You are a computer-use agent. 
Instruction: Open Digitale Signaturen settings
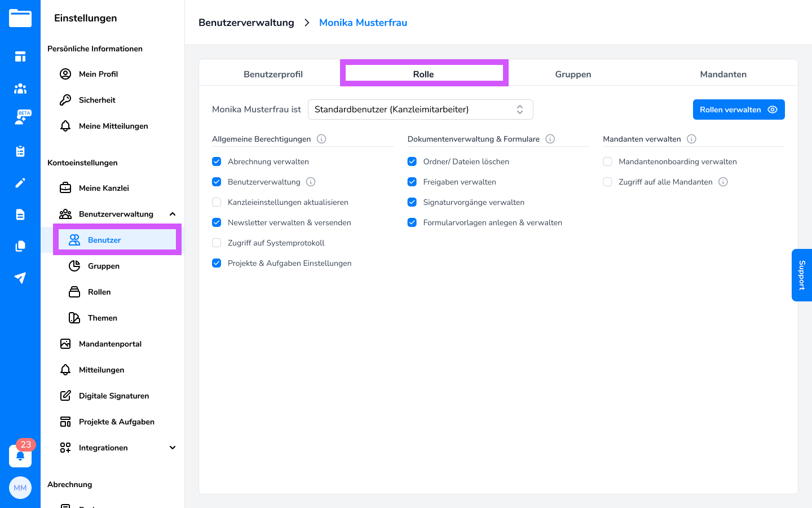(114, 396)
